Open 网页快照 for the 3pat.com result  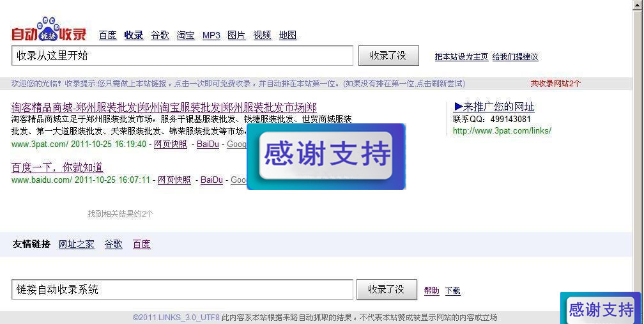[171, 144]
